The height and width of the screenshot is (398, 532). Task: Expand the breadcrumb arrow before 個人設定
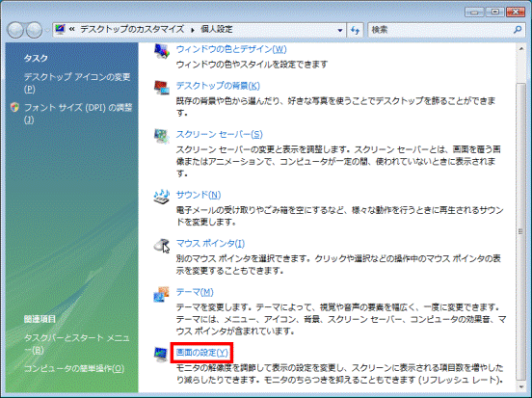click(x=193, y=30)
